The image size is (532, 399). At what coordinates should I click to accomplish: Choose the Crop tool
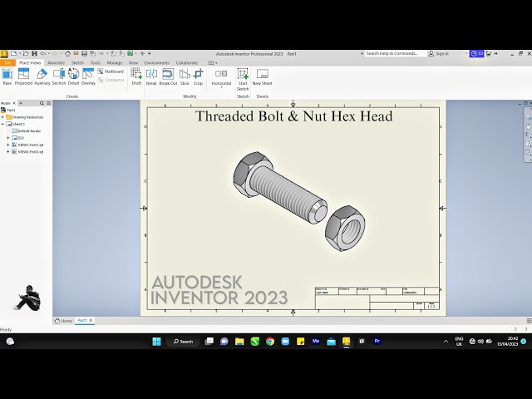coord(198,76)
